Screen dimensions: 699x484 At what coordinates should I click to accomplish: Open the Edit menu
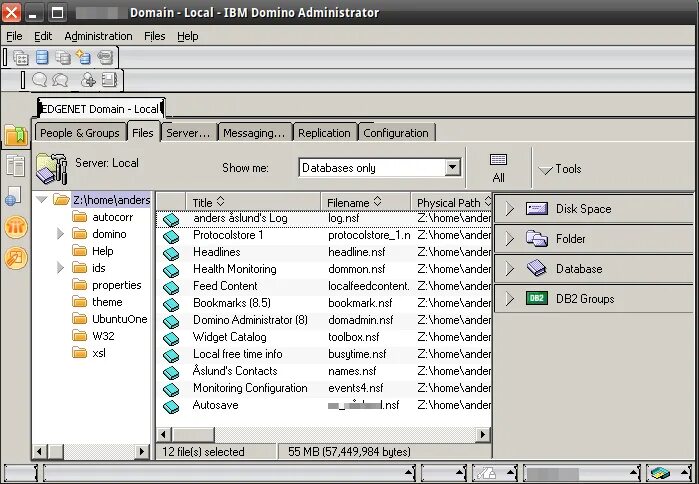coord(43,36)
